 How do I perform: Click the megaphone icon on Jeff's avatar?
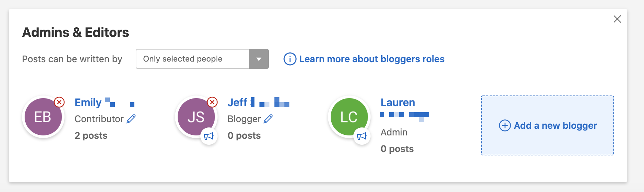(x=209, y=135)
